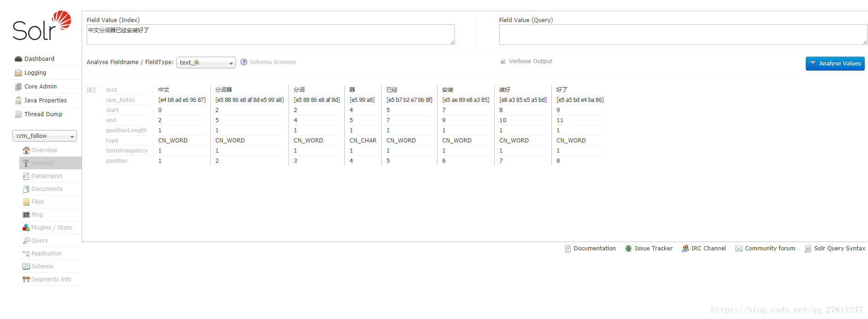The width and height of the screenshot is (868, 319).
Task: Open the Issue Tracker bug icon
Action: click(628, 248)
